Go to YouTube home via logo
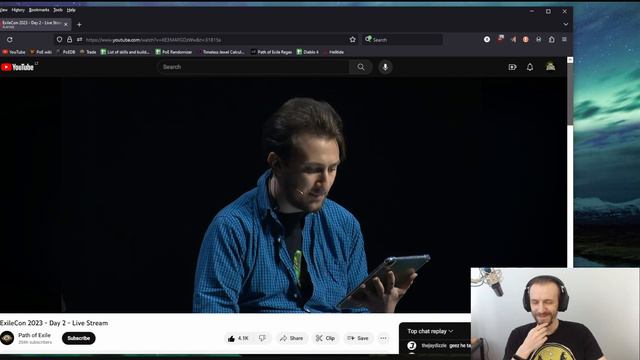 [18, 67]
